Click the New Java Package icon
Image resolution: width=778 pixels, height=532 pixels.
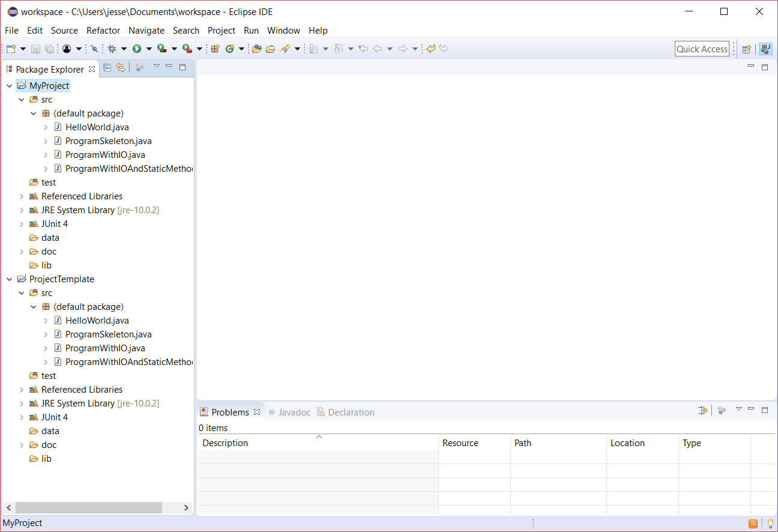[215, 49]
